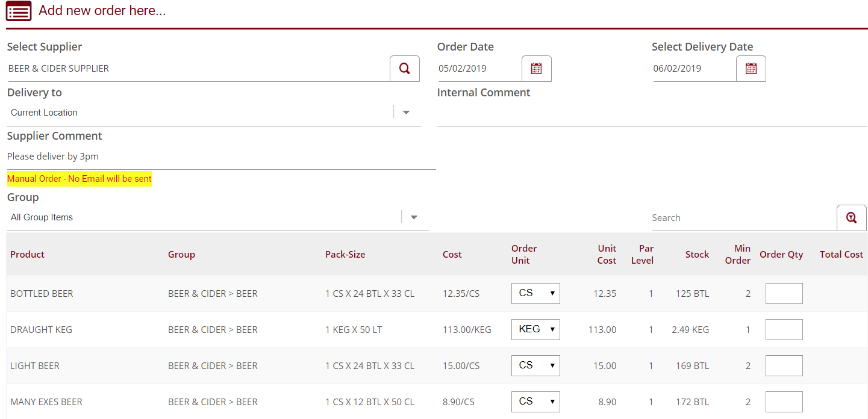Click the order list icon beside the header
Viewport: 868px width, 419px height.
tap(18, 11)
